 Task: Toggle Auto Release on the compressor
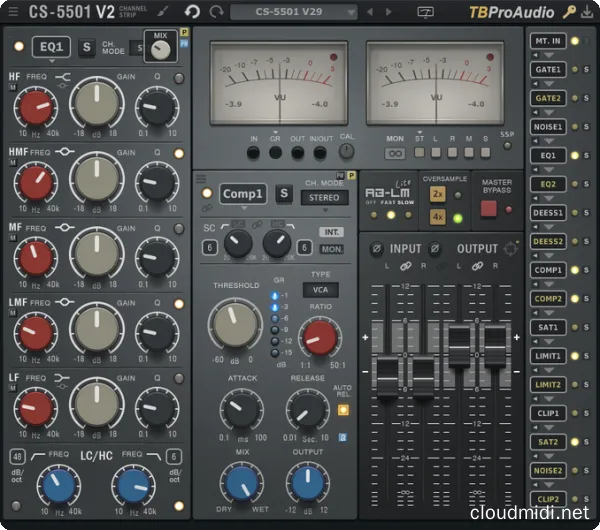[343, 409]
